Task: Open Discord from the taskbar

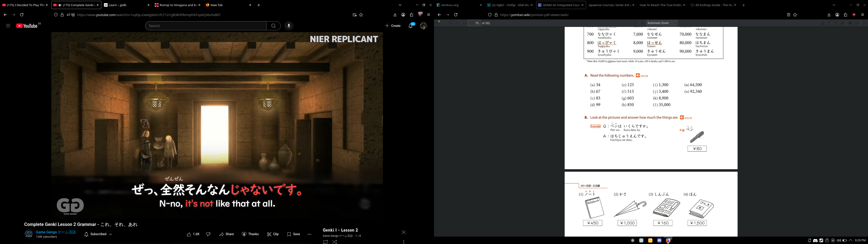Action: click(659, 240)
